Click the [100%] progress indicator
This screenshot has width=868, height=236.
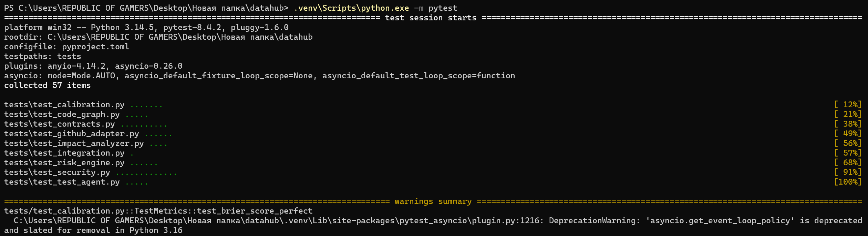[x=848, y=182]
